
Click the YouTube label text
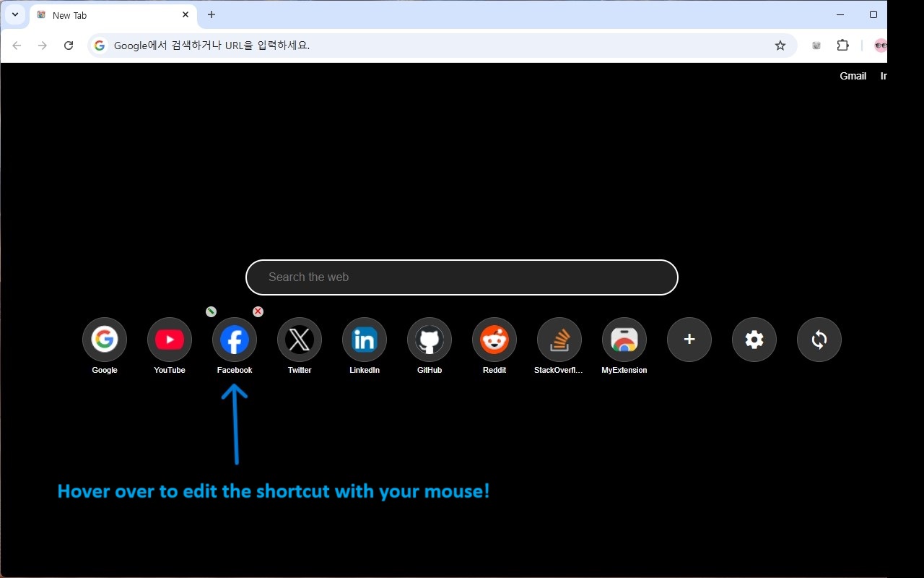(x=170, y=370)
